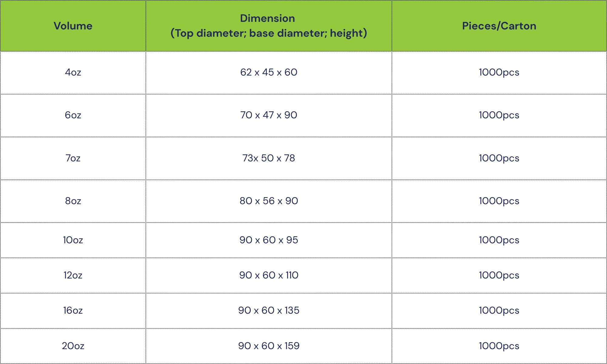
Task: Select the 12oz volume cell
Action: [x=73, y=275]
